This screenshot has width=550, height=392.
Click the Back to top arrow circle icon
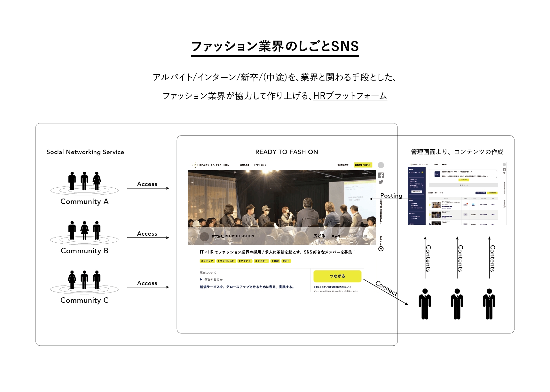(x=381, y=249)
